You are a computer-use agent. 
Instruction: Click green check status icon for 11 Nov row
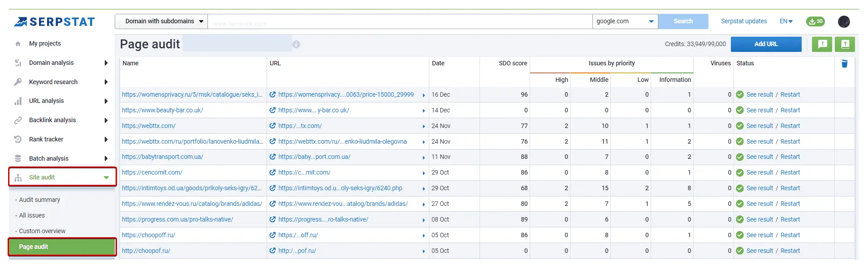[x=740, y=157]
